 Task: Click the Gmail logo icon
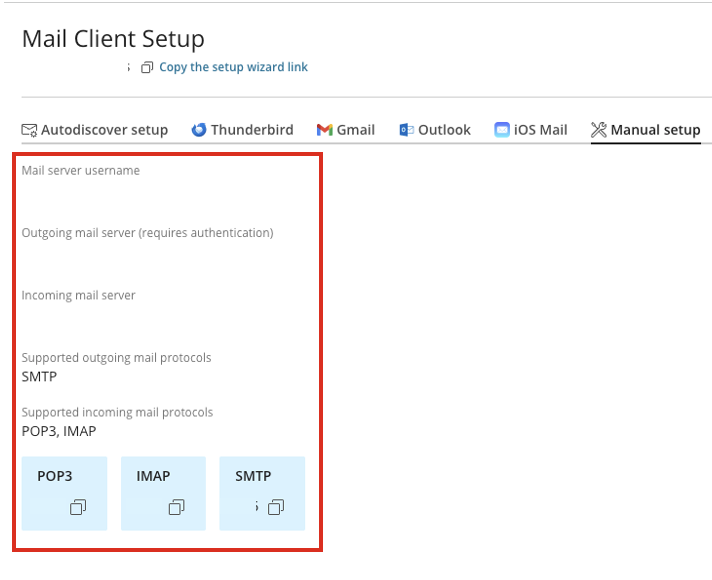(x=324, y=130)
